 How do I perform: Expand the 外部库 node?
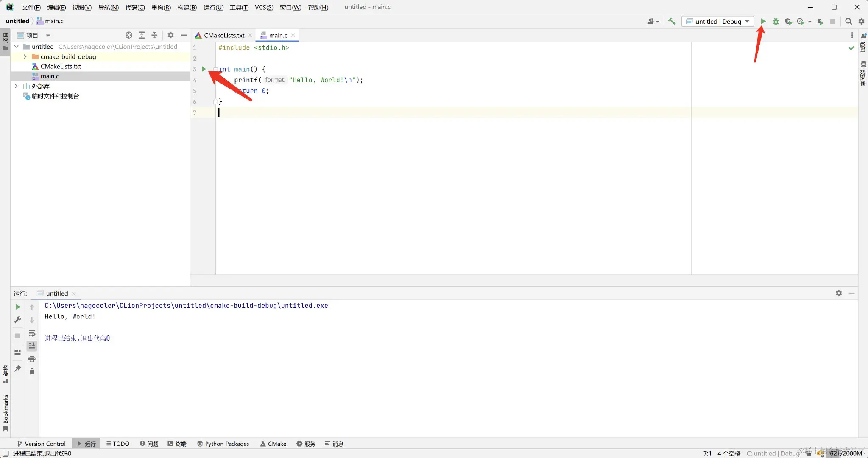pos(17,86)
